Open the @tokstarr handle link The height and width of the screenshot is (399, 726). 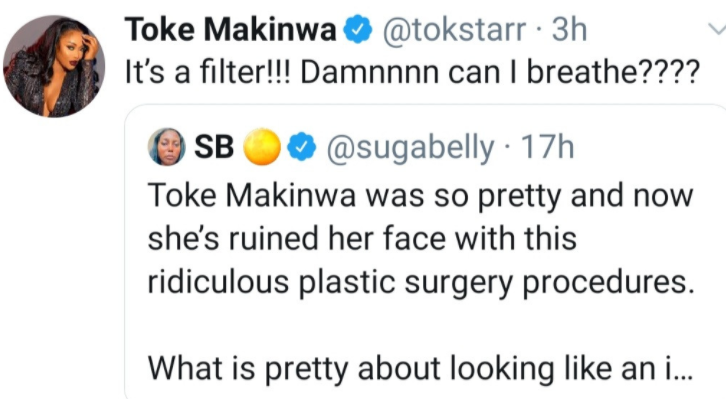(454, 31)
